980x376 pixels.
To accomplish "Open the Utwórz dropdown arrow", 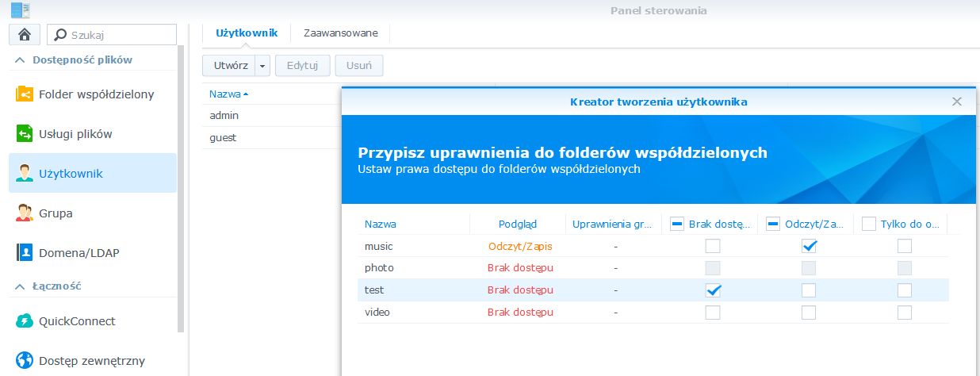I will pos(263,66).
